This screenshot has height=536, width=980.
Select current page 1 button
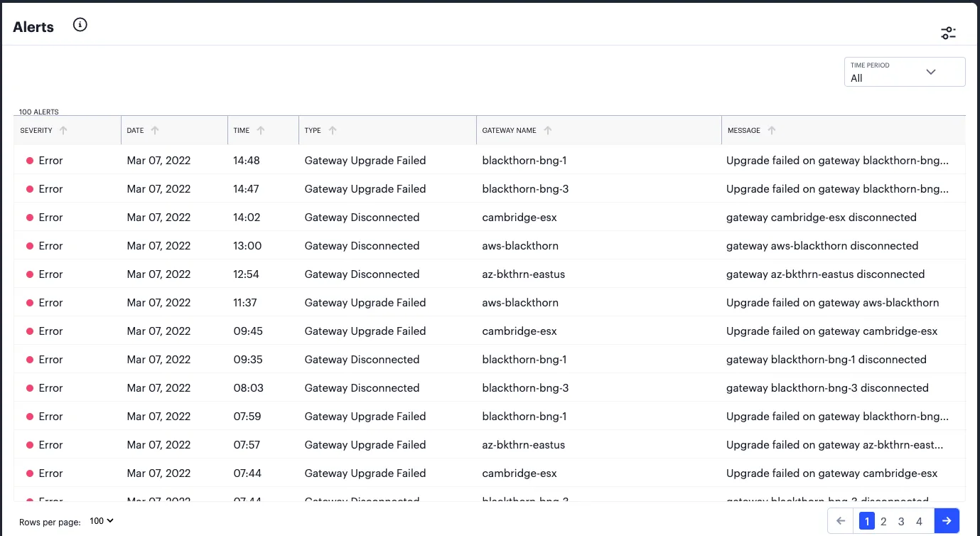(866, 521)
